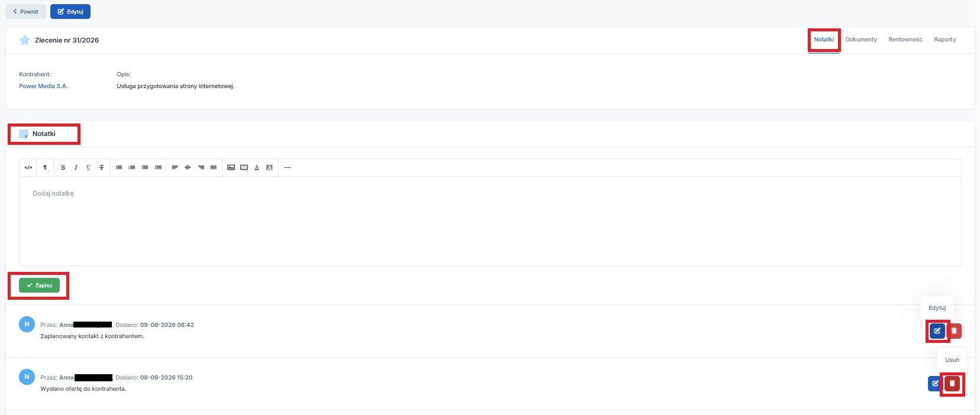Open the paragraph format dropdown
Image resolution: width=980 pixels, height=415 pixels.
[x=45, y=168]
